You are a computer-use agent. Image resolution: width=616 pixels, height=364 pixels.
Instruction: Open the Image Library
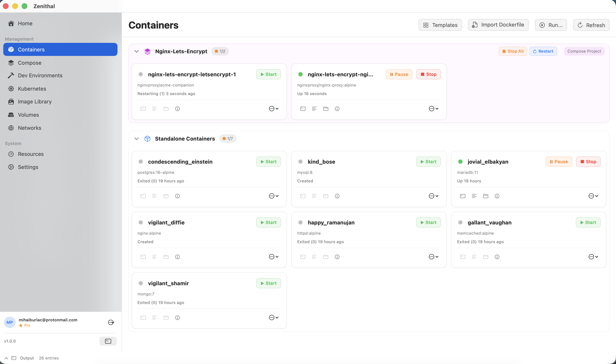pos(35,101)
